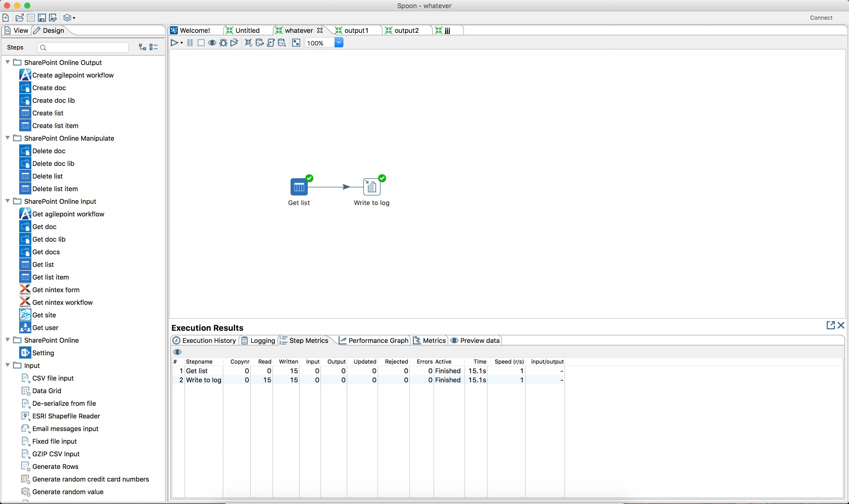Generate SQL script icon

(x=271, y=43)
